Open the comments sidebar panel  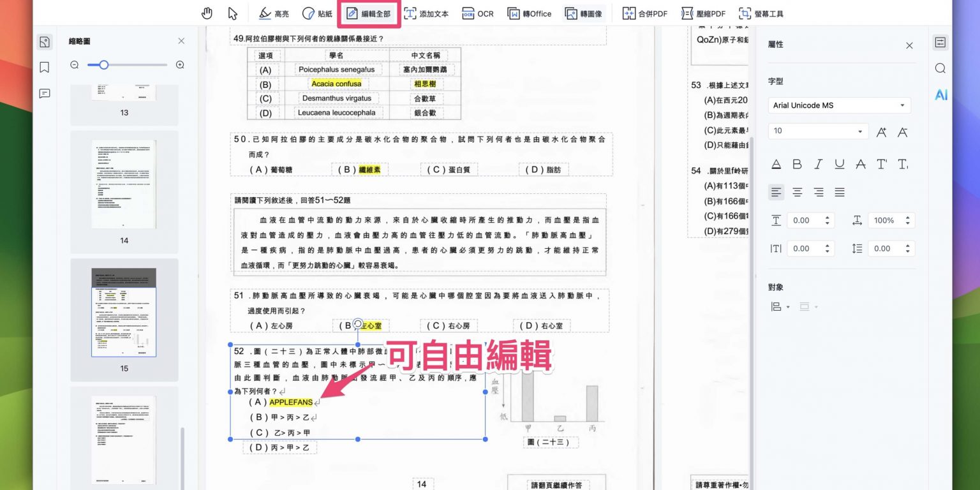pos(44,93)
